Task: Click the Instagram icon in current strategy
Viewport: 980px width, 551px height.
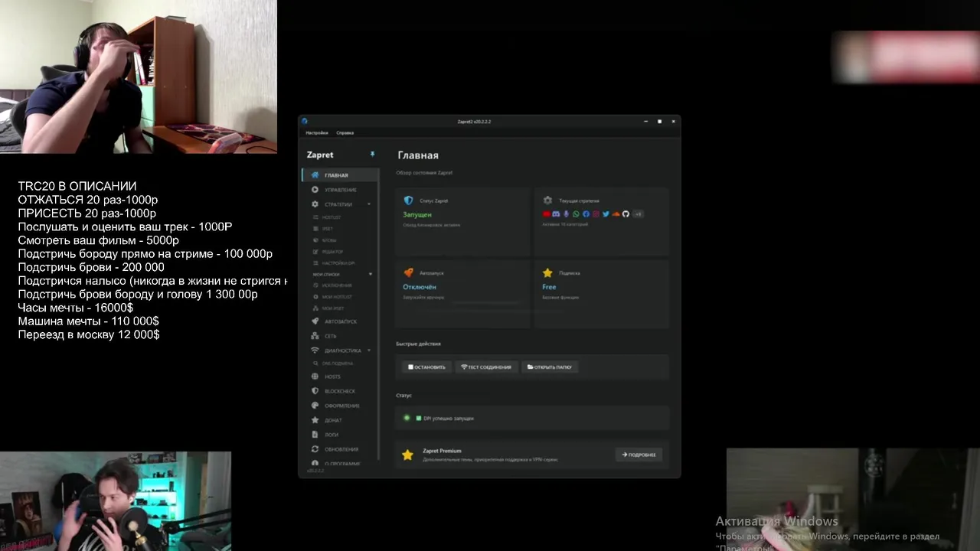Action: pyautogui.click(x=596, y=214)
